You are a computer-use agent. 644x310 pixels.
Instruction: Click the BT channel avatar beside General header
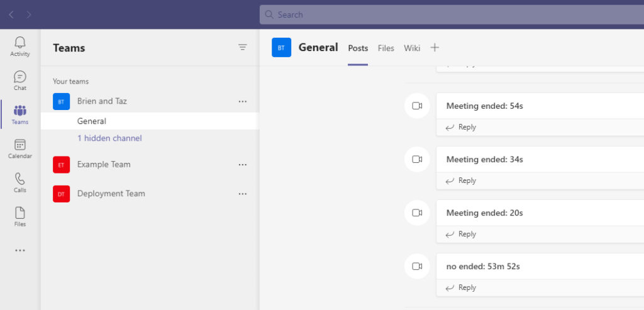pos(281,48)
